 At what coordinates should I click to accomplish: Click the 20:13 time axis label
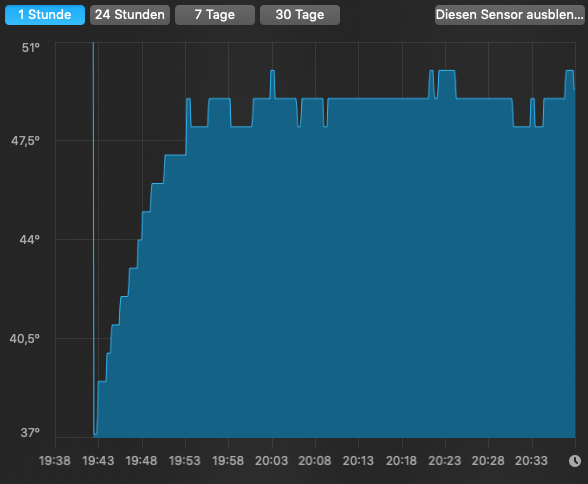coord(358,460)
